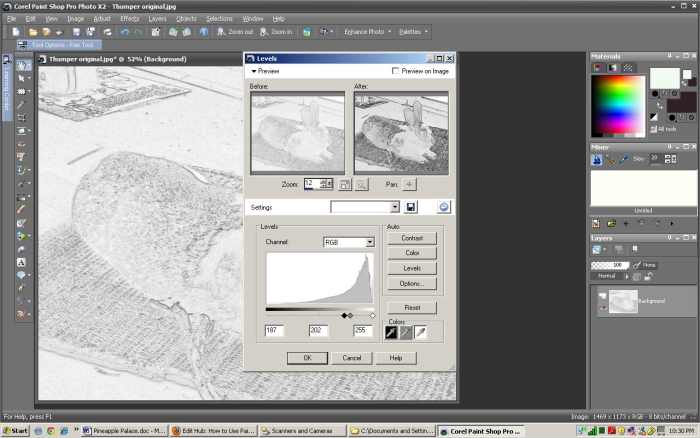
Task: Click the Save disk icon in toolbar
Action: pos(76,32)
